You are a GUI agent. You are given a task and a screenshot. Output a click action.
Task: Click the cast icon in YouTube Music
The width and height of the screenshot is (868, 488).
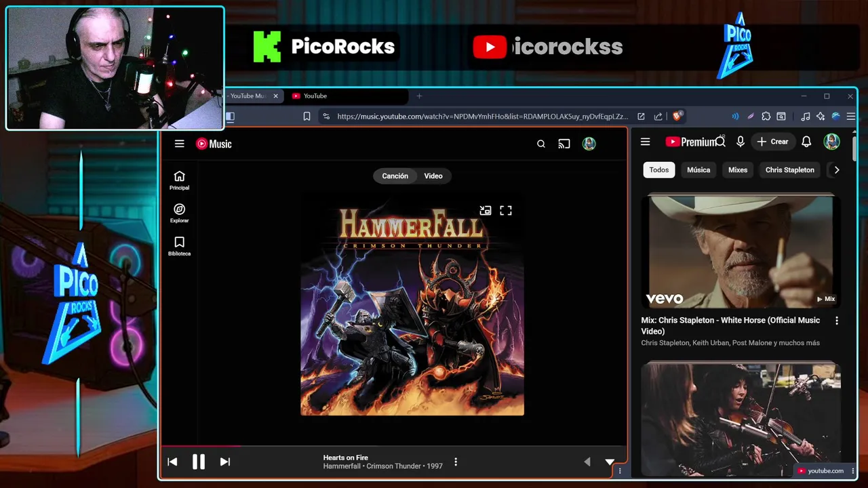(x=564, y=144)
